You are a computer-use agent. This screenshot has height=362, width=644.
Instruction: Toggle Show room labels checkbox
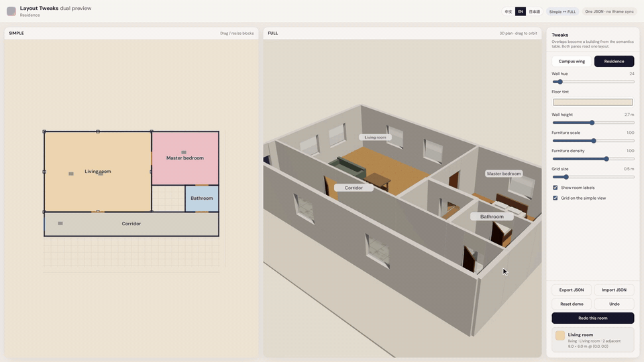[555, 188]
